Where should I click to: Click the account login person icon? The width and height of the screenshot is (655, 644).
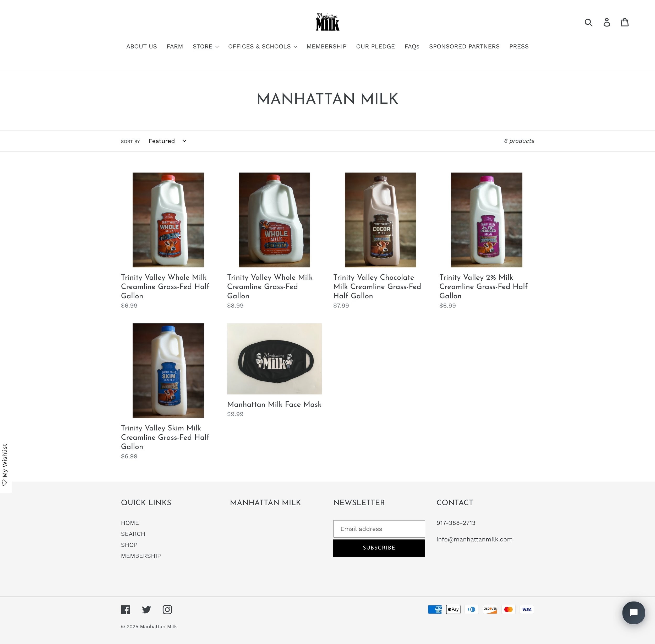pos(607,22)
